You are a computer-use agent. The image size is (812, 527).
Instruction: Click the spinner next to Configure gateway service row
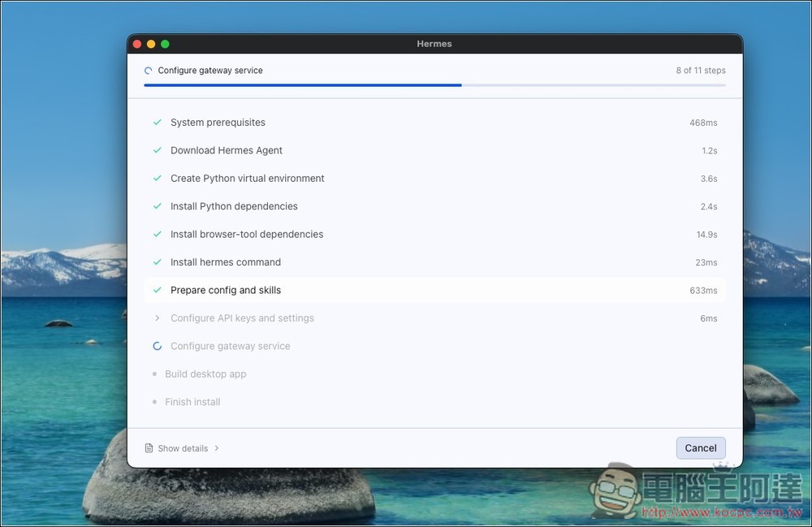tap(158, 346)
